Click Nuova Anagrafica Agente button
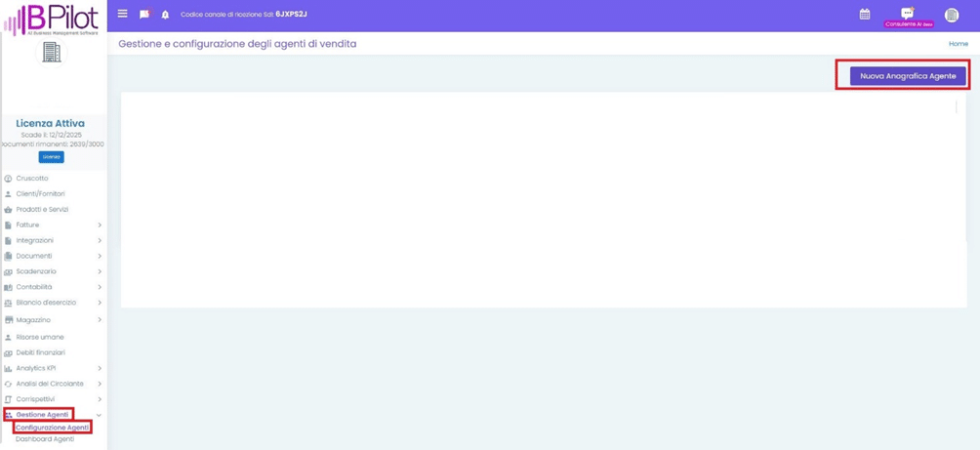 click(x=907, y=76)
